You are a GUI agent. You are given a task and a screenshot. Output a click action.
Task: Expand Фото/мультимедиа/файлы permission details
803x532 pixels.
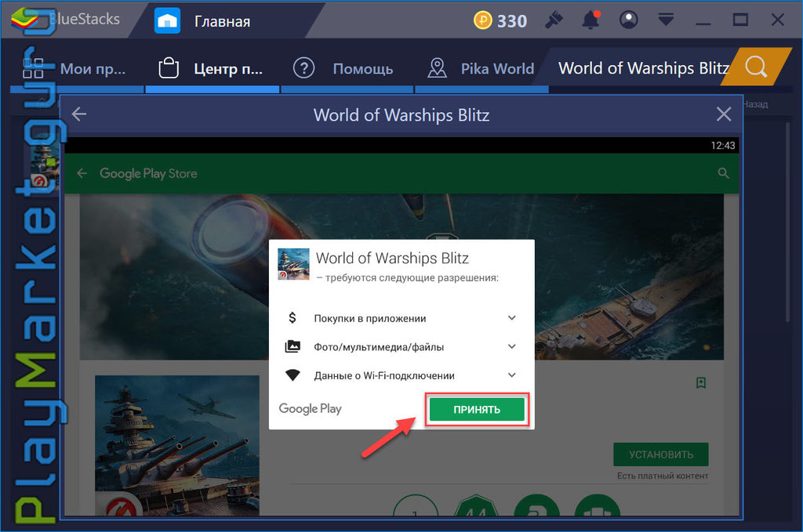point(511,347)
